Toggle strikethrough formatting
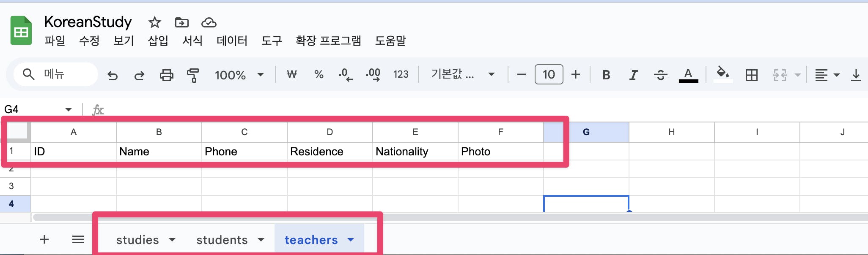868x255 pixels. pyautogui.click(x=660, y=75)
